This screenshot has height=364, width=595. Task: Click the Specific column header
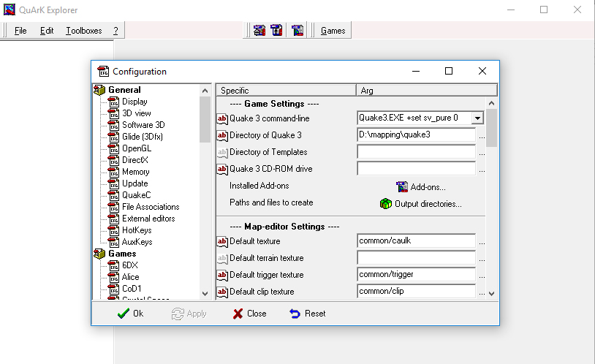pos(286,91)
